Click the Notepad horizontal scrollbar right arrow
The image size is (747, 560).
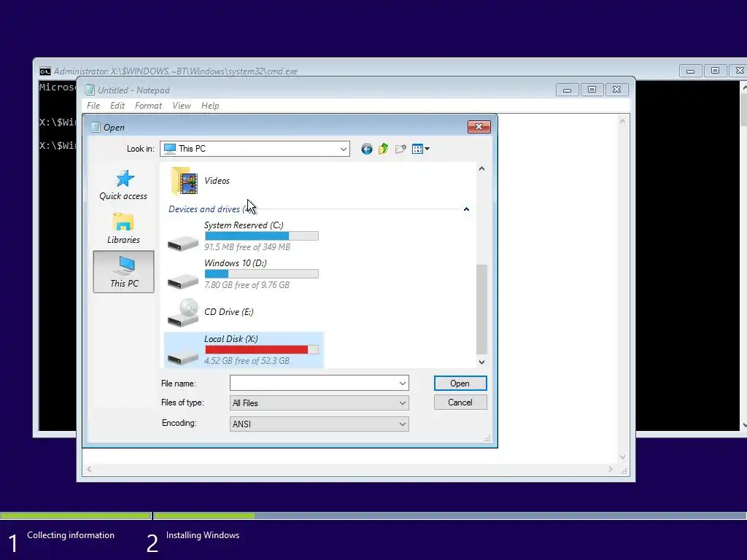(611, 470)
